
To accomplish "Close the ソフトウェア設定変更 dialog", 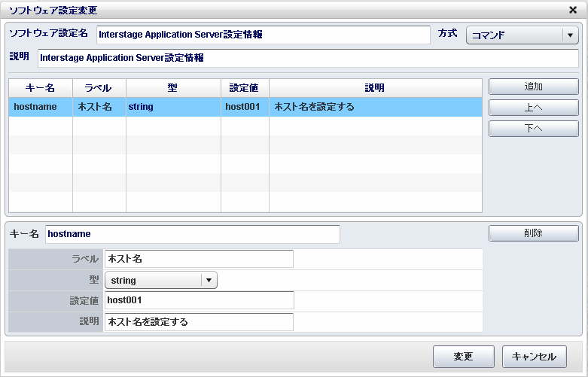I will (x=573, y=10).
